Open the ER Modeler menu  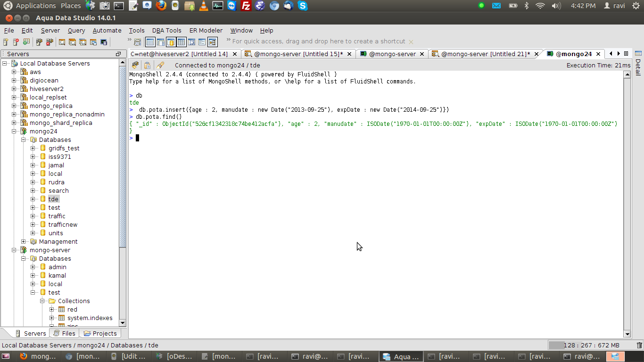[x=206, y=31]
